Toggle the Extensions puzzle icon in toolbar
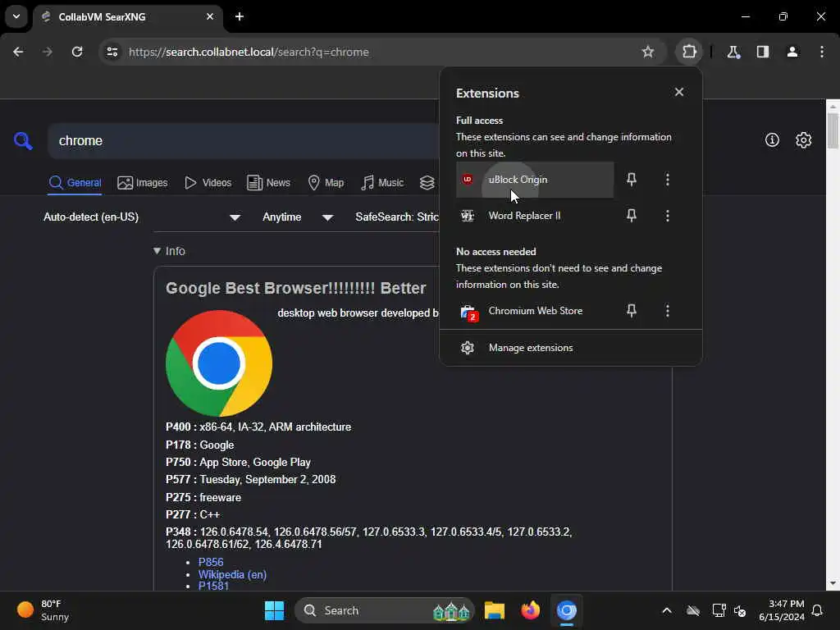This screenshot has height=630, width=840. click(x=689, y=52)
